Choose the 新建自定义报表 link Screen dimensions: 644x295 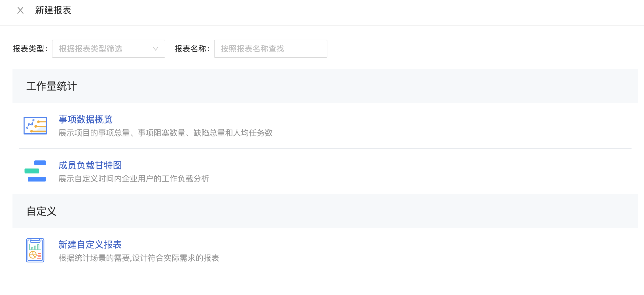[90, 245]
